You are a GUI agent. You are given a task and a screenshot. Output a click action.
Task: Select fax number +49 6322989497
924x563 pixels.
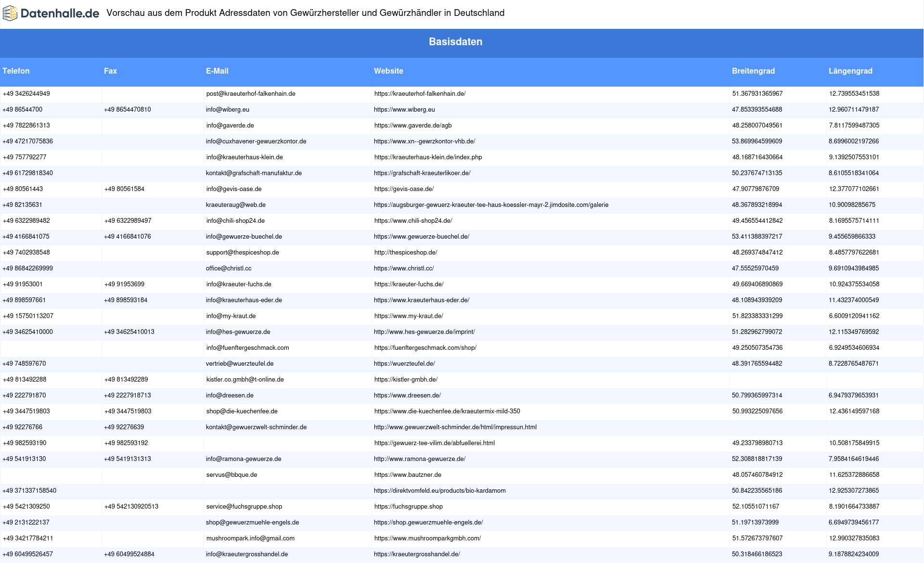(x=128, y=221)
